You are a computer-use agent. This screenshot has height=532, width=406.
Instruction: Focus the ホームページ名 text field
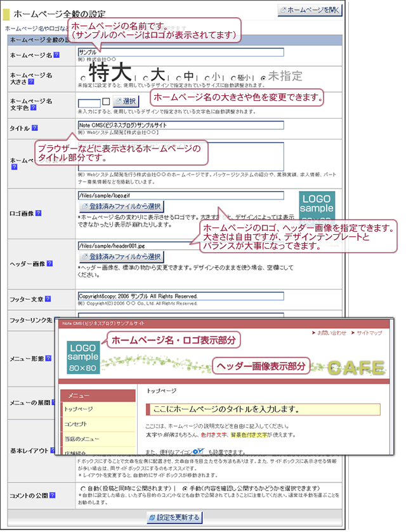coord(181,52)
